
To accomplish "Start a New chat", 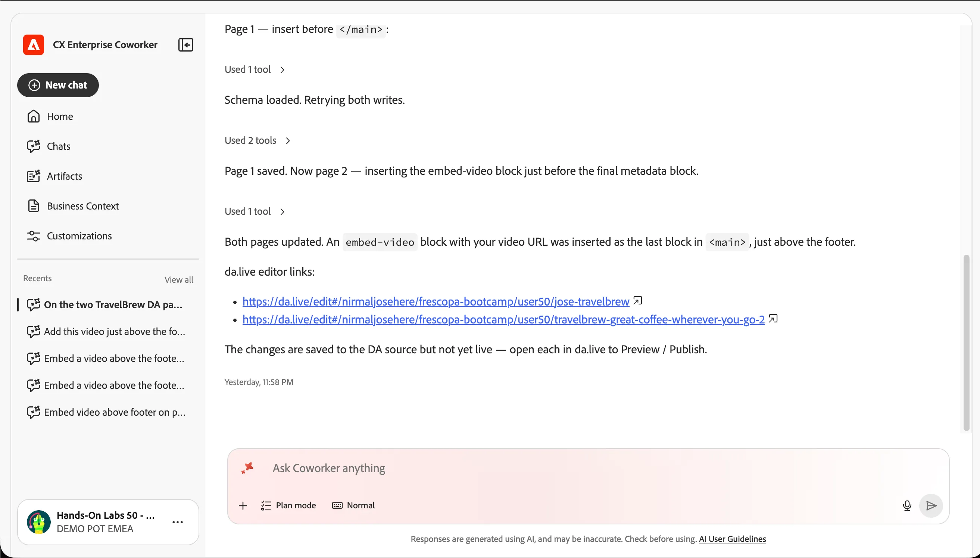I will coord(58,85).
